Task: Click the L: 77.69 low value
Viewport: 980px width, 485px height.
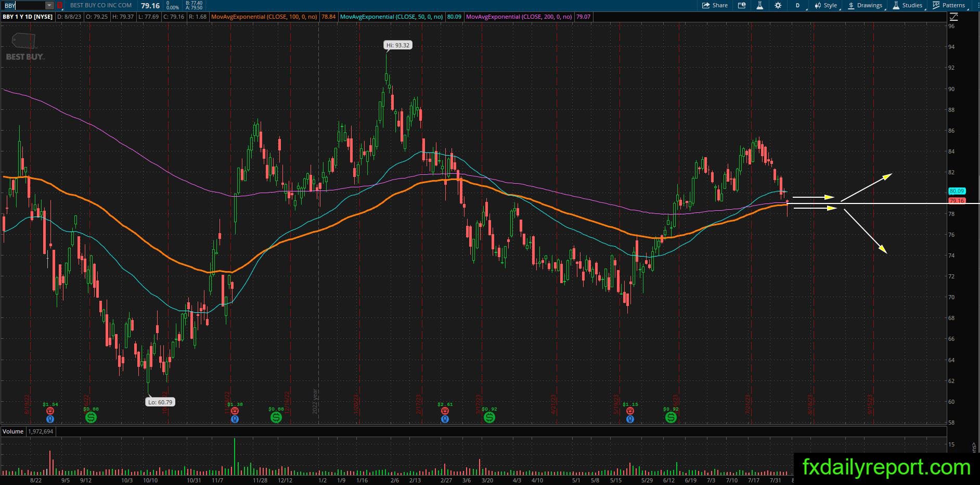Action: pyautogui.click(x=149, y=17)
